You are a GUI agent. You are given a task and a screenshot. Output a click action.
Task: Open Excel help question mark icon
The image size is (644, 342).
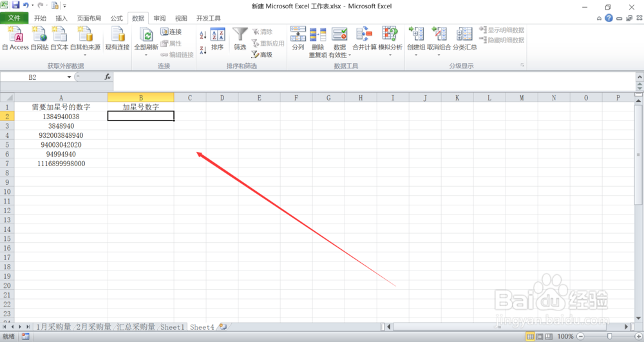coord(609,18)
